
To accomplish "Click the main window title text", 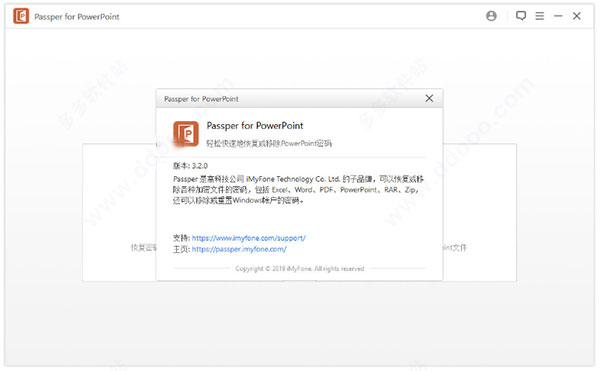I will click(x=77, y=17).
